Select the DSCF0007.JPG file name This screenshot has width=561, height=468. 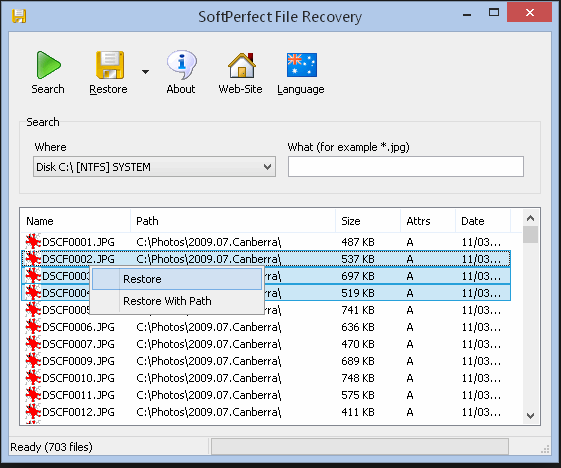78,344
